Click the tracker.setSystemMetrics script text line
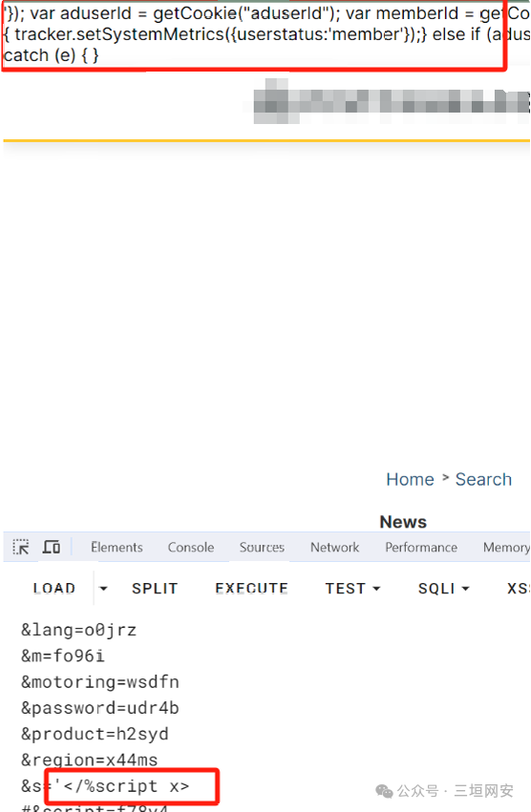Screen dimensions: 531x812 [266, 34]
